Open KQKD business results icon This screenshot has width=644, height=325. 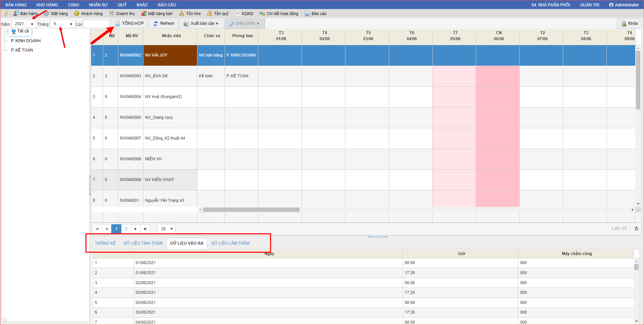[x=244, y=14]
